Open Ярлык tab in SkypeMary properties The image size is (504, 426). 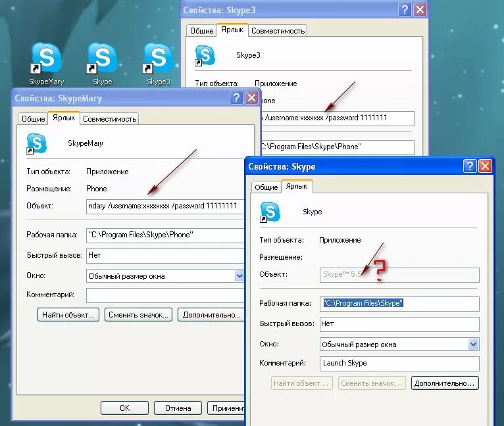point(64,118)
